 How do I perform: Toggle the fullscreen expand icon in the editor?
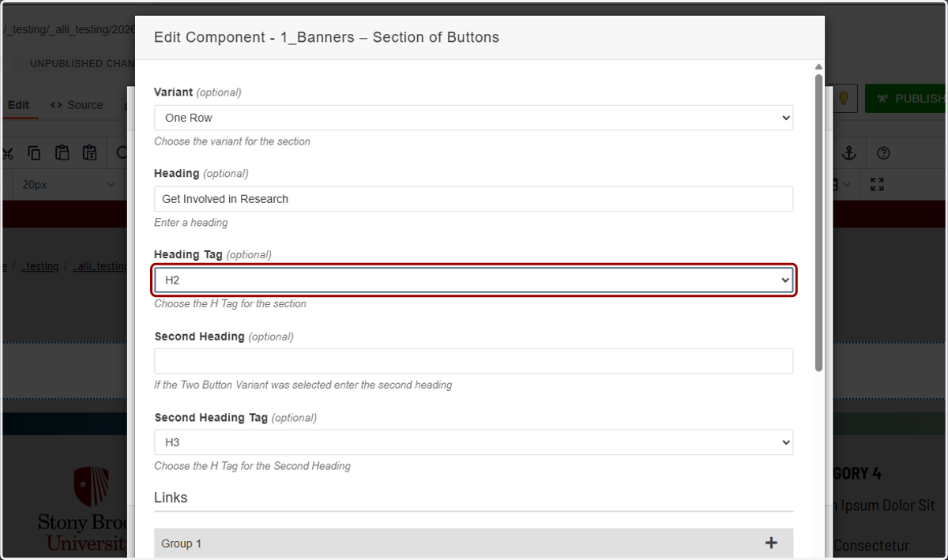877,184
